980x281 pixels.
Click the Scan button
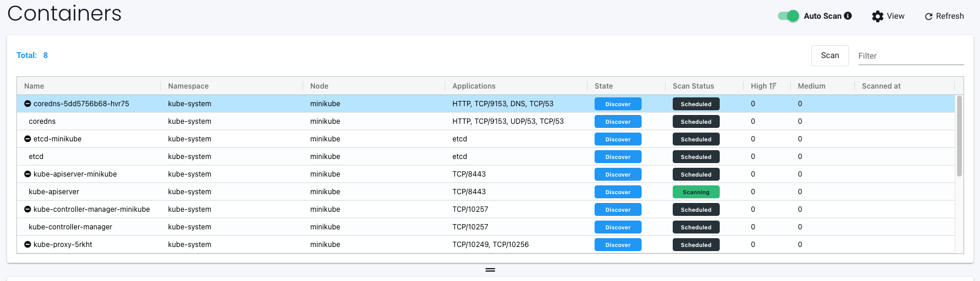(830, 56)
